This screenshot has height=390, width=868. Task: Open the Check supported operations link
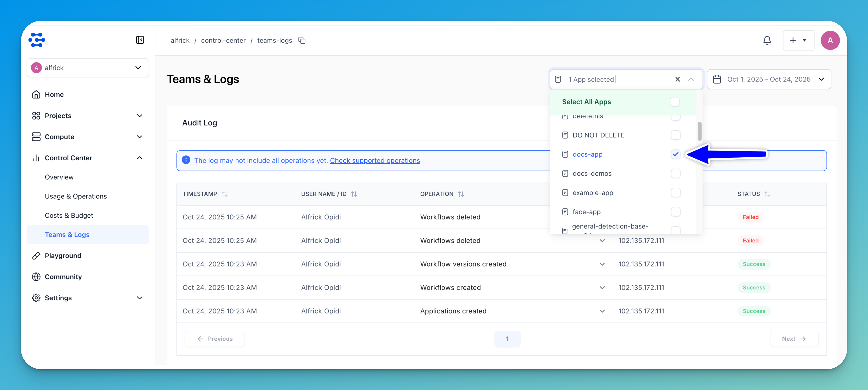[375, 161]
